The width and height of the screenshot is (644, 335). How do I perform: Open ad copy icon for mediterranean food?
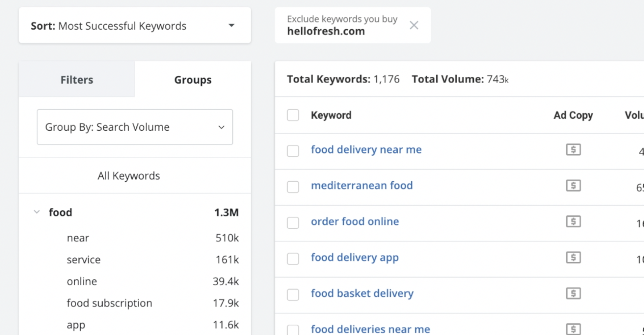pos(573,186)
